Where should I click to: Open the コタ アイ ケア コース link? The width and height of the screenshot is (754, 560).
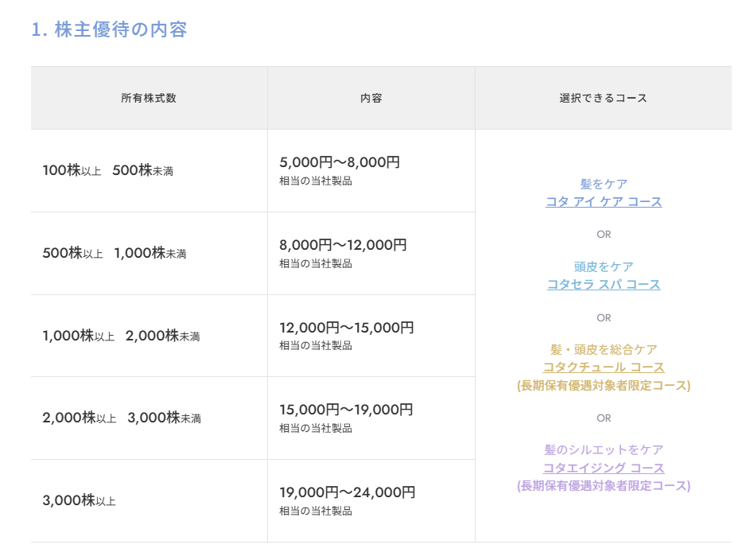604,201
